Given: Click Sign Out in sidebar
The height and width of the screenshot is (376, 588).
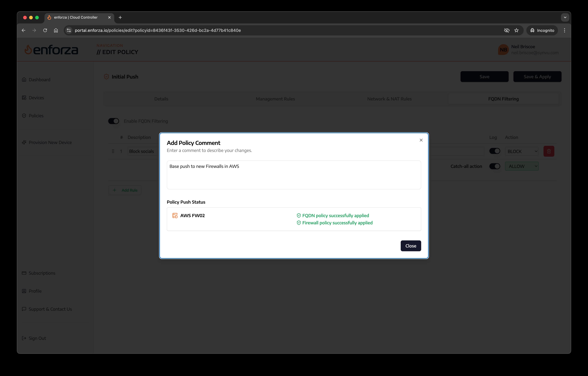Looking at the screenshot, I should pyautogui.click(x=37, y=338).
